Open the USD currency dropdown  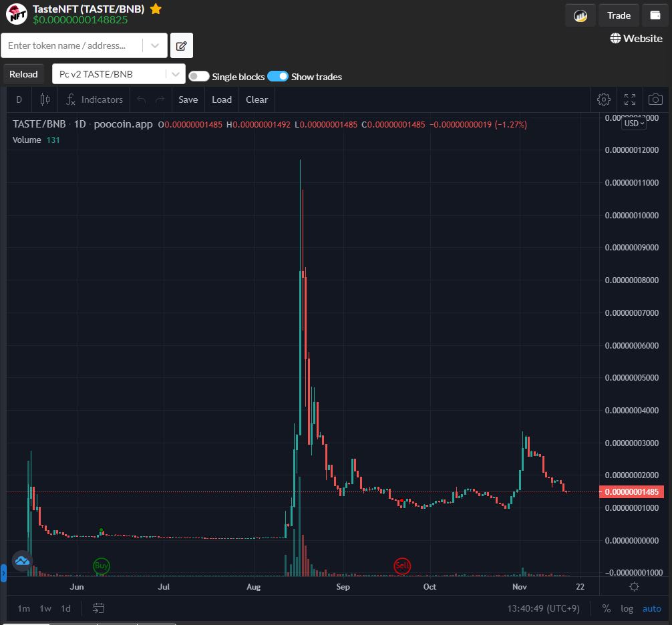coord(634,124)
